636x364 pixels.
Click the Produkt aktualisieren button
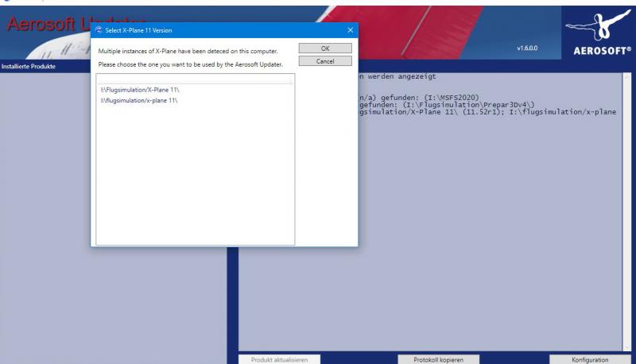(279, 359)
